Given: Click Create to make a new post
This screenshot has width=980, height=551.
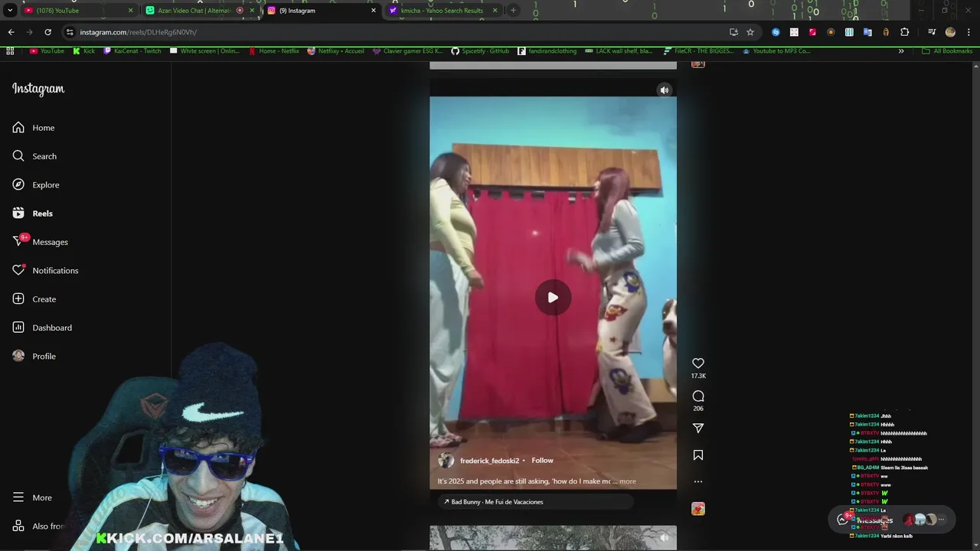Looking at the screenshot, I should (34, 299).
